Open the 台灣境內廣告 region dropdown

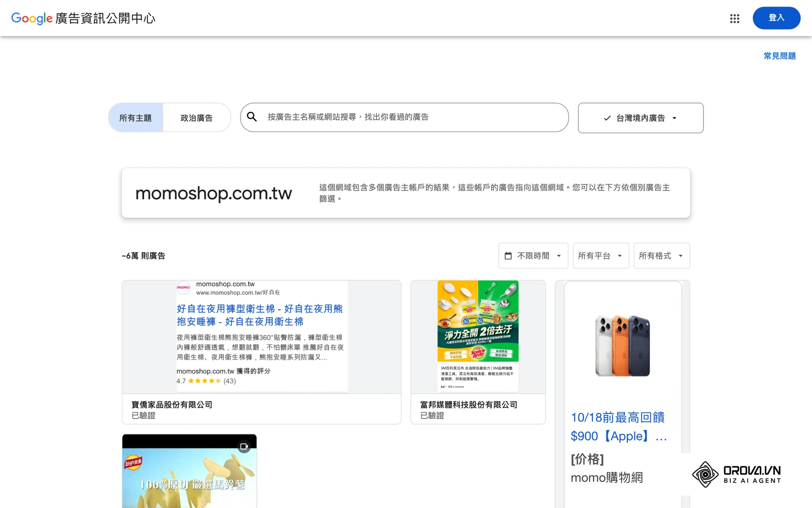640,118
